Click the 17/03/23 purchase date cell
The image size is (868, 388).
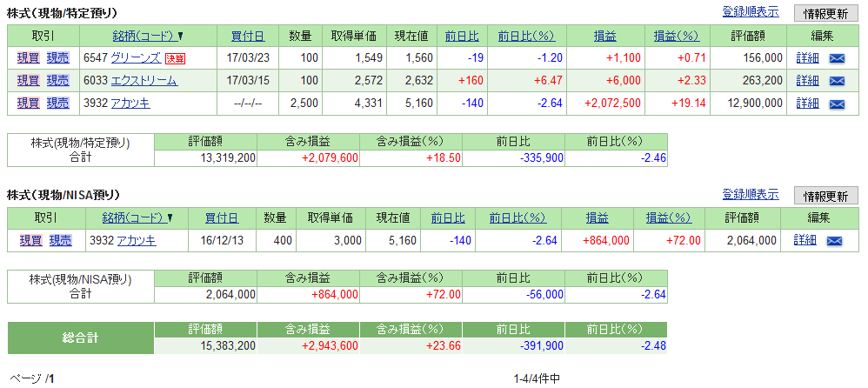pos(248,58)
